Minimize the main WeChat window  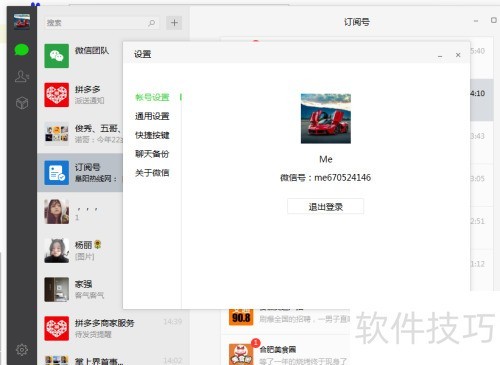point(476,21)
